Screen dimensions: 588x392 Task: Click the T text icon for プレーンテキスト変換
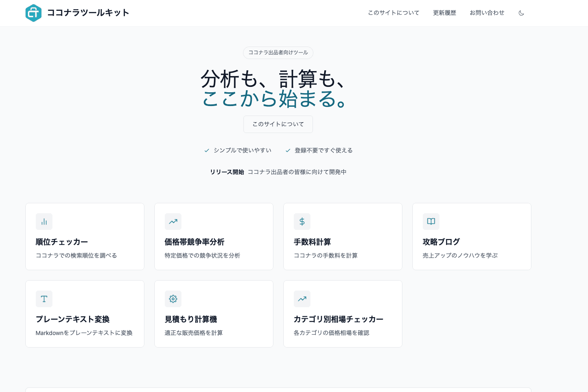point(44,299)
